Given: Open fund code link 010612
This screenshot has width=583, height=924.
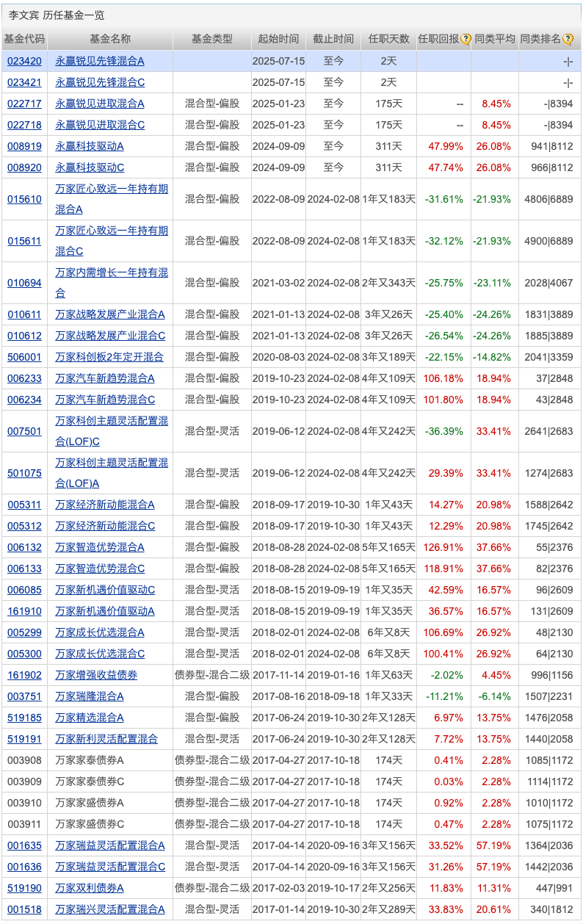Looking at the screenshot, I should (24, 336).
